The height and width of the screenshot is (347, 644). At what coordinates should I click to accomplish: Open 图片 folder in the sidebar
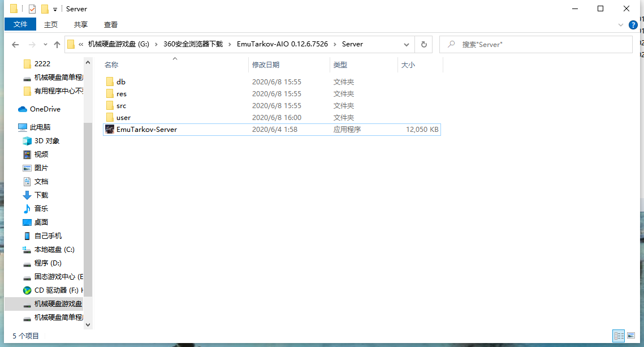tap(41, 168)
